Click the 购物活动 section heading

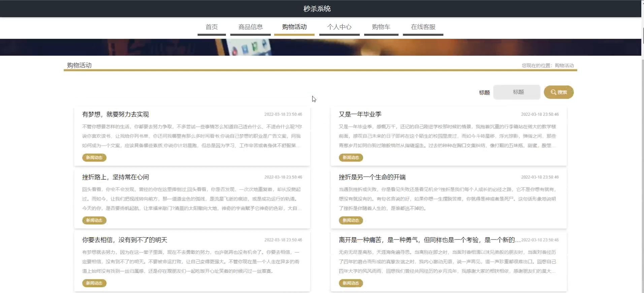click(79, 65)
